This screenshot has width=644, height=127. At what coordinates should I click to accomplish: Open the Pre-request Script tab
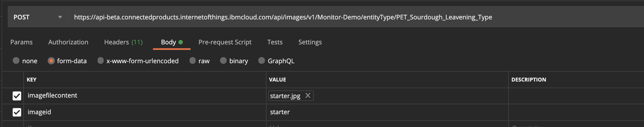coord(225,42)
